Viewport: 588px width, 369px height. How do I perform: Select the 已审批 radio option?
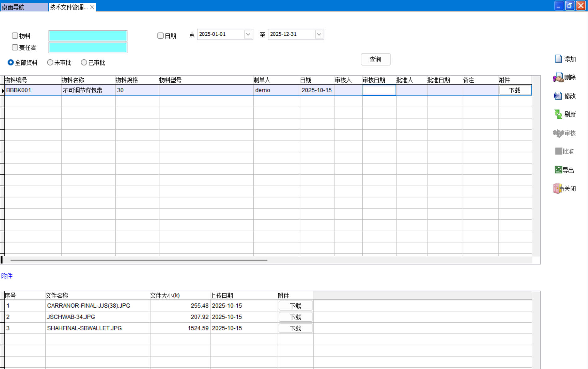coord(84,63)
